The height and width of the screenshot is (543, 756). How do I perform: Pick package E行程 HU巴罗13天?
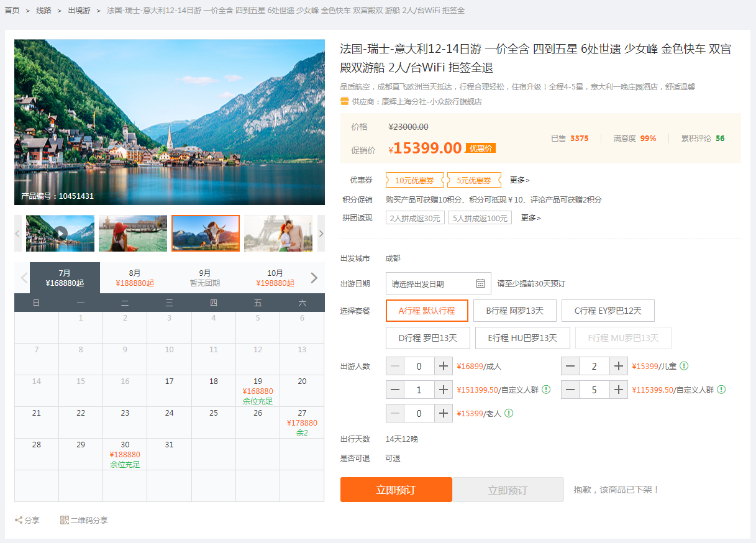(522, 338)
